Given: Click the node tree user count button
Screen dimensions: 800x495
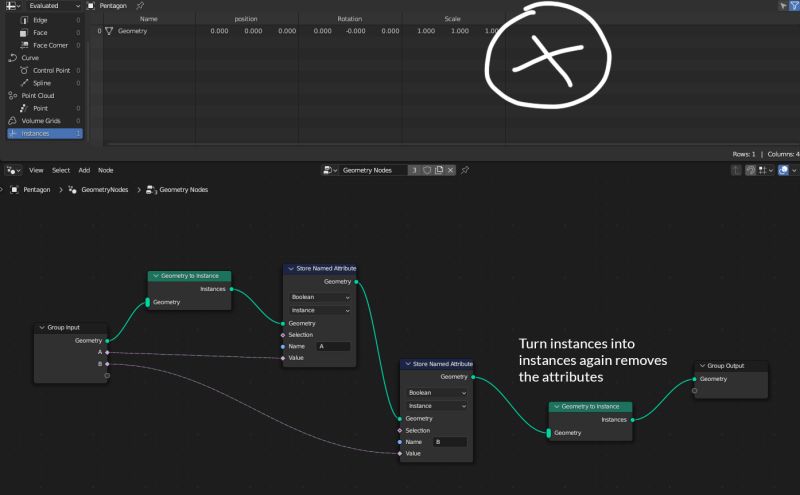Looking at the screenshot, I should point(414,170).
